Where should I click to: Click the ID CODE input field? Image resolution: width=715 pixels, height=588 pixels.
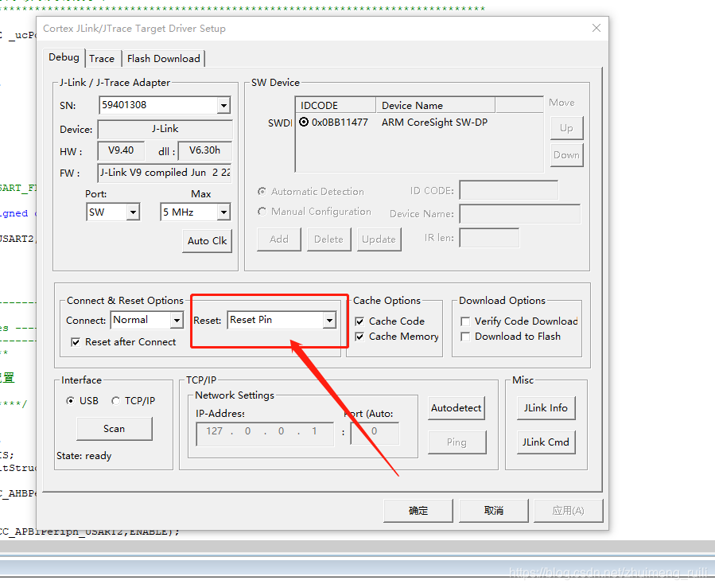(x=509, y=190)
